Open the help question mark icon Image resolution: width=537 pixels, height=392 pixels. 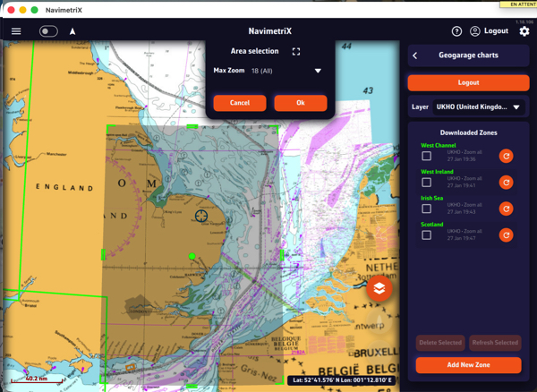pos(456,31)
